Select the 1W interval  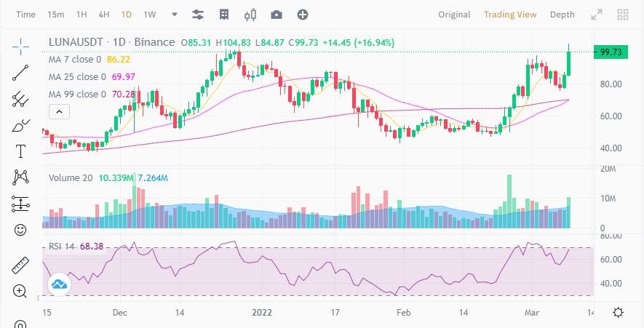(x=149, y=15)
